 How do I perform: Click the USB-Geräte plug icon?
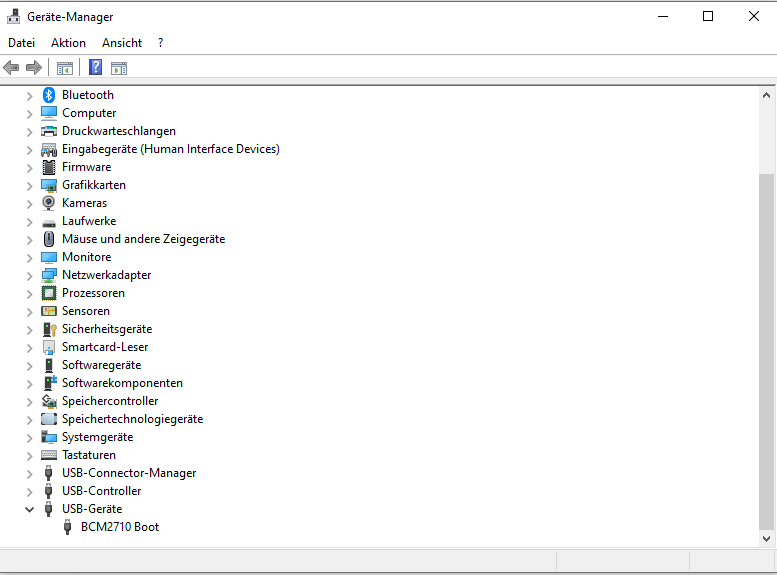pyautogui.click(x=48, y=509)
